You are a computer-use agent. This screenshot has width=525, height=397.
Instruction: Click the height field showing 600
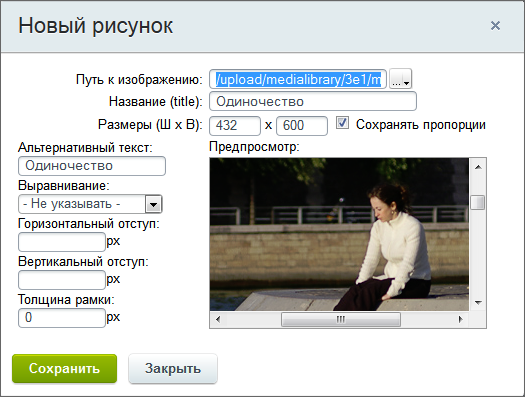(x=302, y=126)
